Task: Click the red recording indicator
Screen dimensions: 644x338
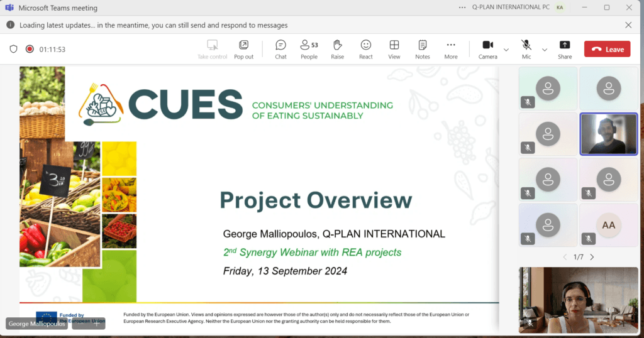Action: click(30, 49)
